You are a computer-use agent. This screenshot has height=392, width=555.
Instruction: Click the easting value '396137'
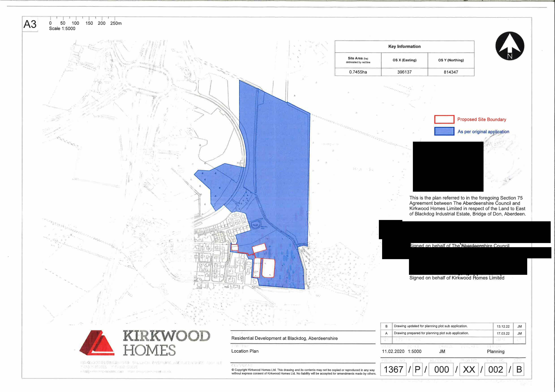click(x=404, y=72)
